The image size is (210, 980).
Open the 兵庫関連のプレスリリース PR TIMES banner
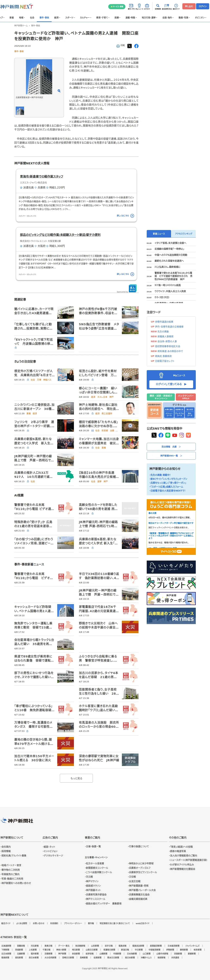pyautogui.click(x=171, y=616)
